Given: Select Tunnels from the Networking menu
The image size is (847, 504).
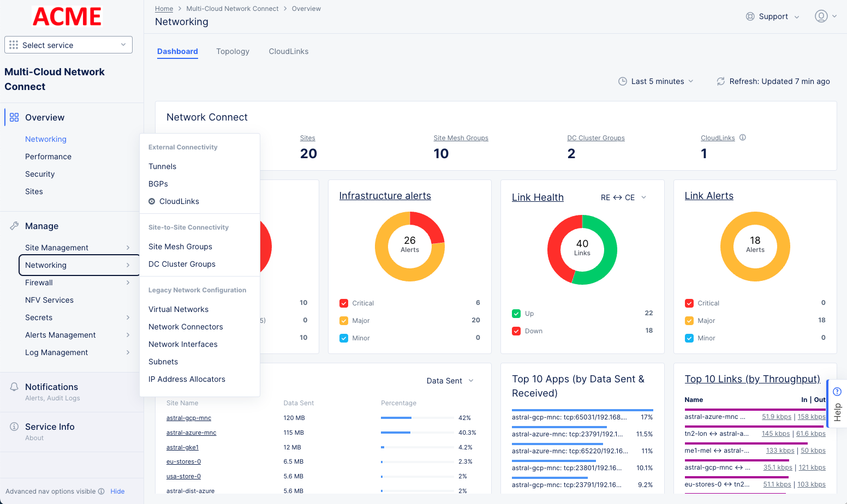Looking at the screenshot, I should tap(162, 166).
